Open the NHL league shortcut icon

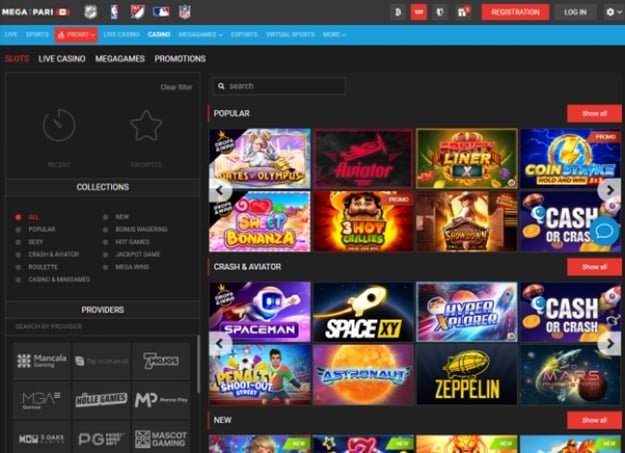[x=90, y=12]
